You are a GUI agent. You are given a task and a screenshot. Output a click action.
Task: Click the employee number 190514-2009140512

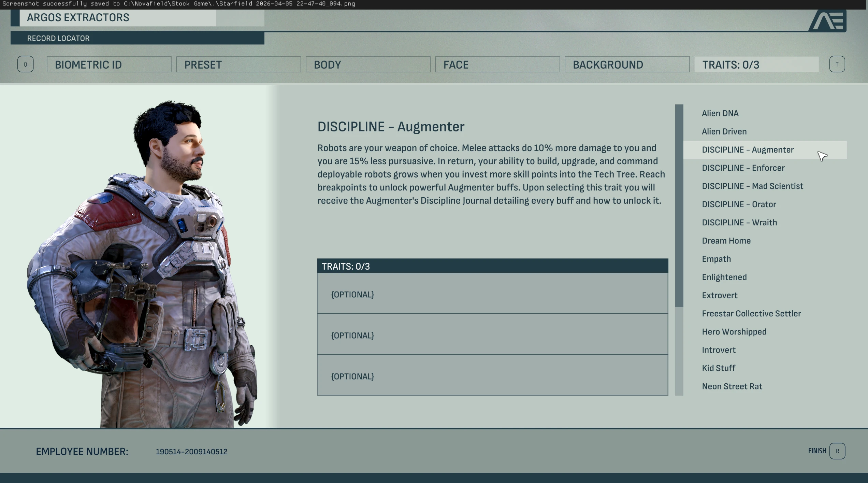pyautogui.click(x=191, y=452)
